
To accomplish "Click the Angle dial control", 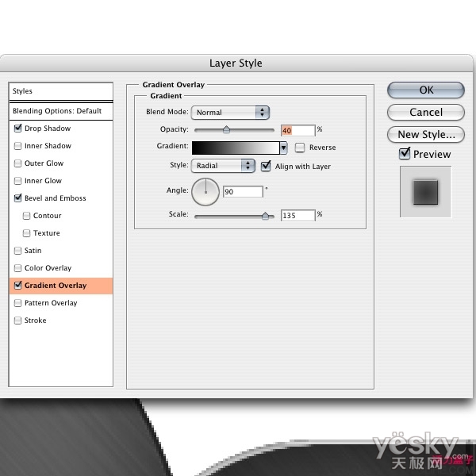I will pyautogui.click(x=205, y=192).
